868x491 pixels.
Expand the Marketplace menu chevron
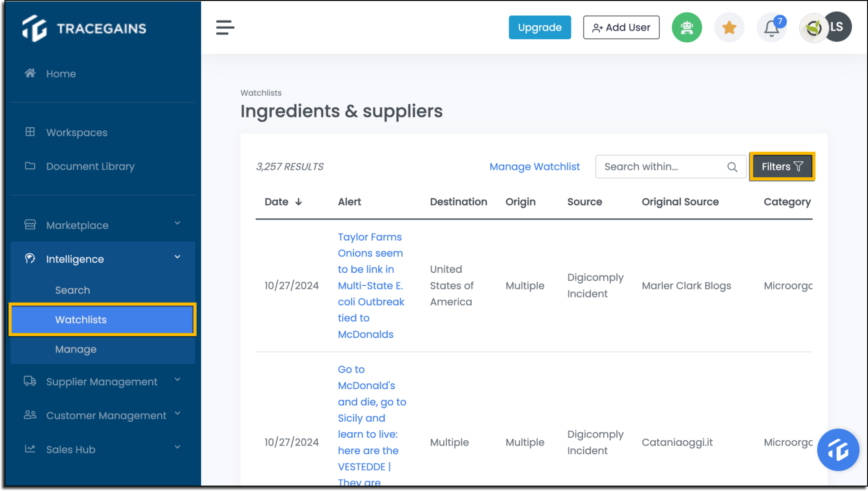click(177, 223)
